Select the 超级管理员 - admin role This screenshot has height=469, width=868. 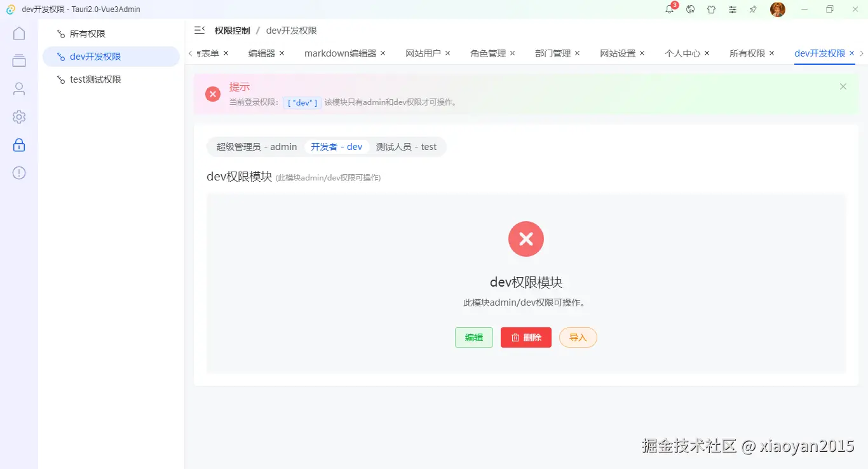click(256, 146)
